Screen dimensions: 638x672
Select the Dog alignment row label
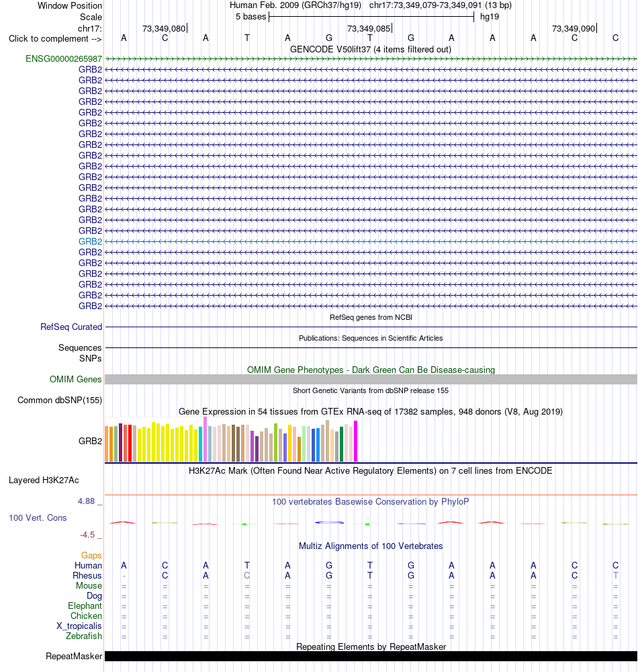(x=94, y=595)
